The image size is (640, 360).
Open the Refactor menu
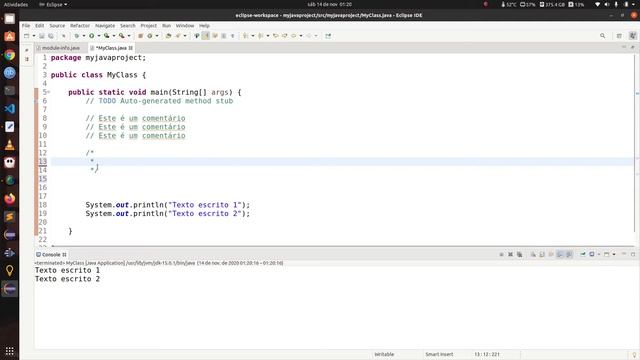tap(80, 26)
